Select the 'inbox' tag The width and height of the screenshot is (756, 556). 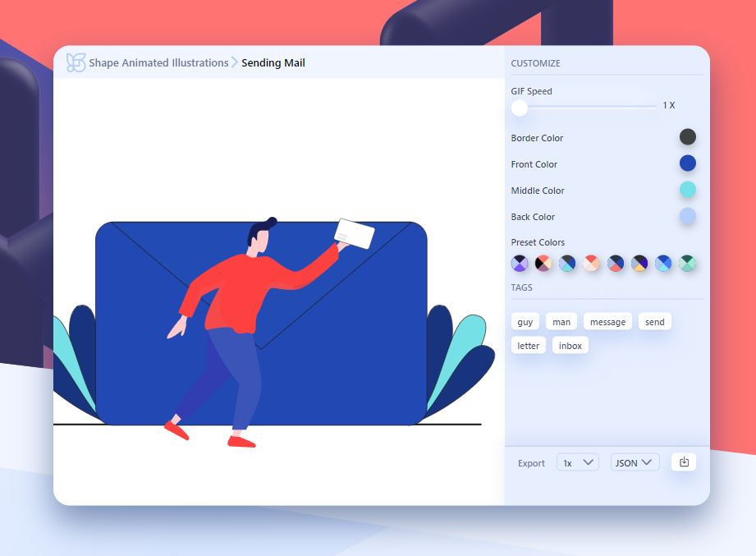(570, 345)
